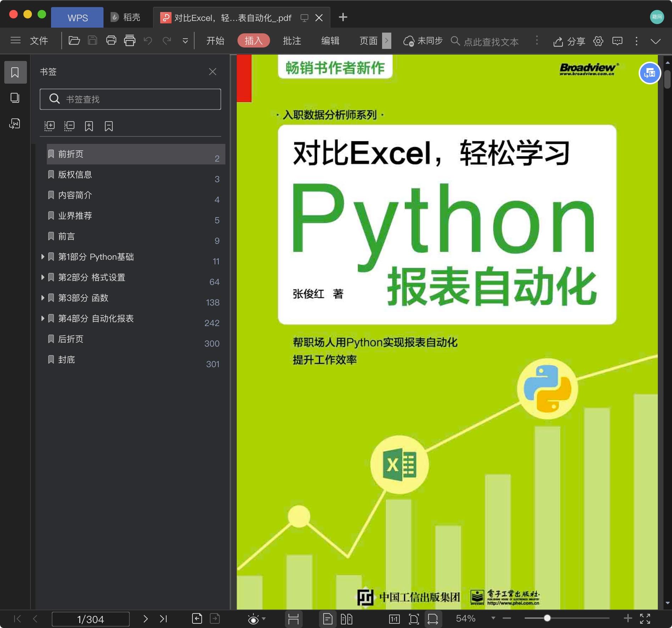Image resolution: width=672 pixels, height=628 pixels.
Task: Open the bookmarks panel sidebar icon
Action: (15, 72)
